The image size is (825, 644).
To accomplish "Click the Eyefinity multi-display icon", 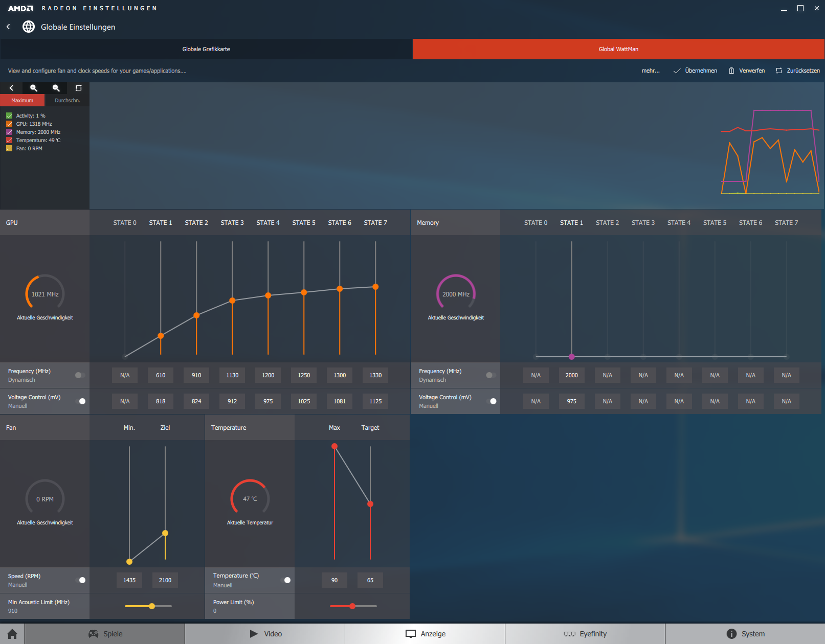I will click(x=570, y=634).
